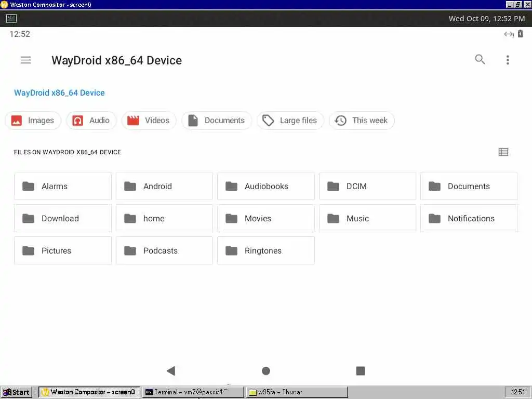Viewport: 532px width, 399px height.
Task: Open the Alarms folder
Action: 63,186
